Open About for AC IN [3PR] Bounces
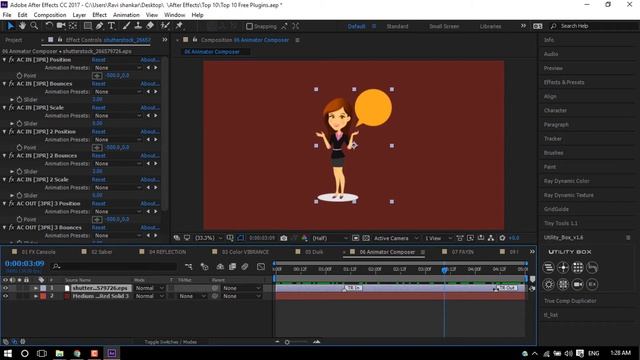The width and height of the screenshot is (640, 360). (x=150, y=84)
